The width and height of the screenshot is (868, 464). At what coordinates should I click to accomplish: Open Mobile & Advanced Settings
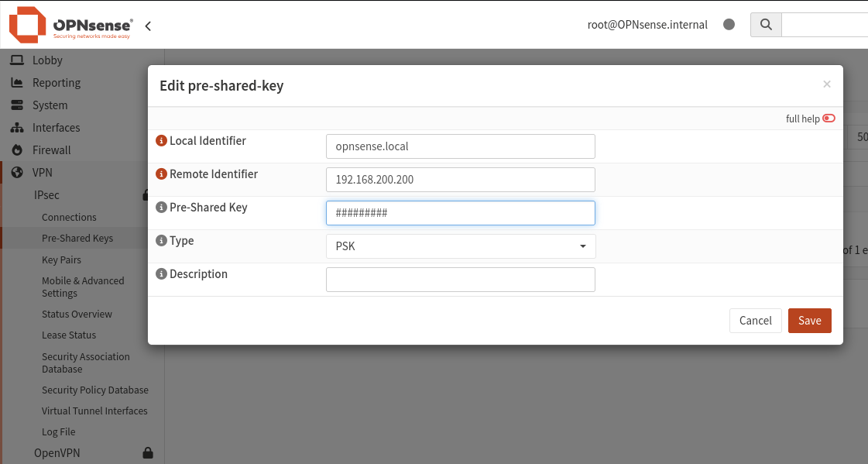coord(83,287)
